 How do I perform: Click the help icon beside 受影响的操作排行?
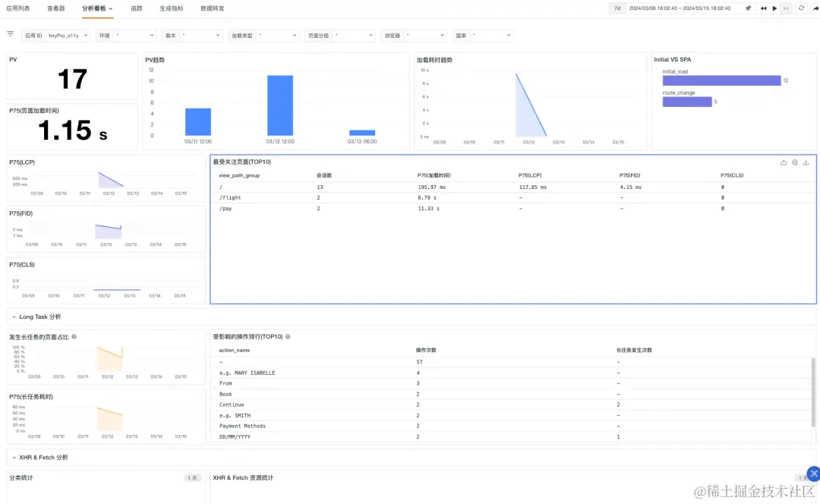289,337
